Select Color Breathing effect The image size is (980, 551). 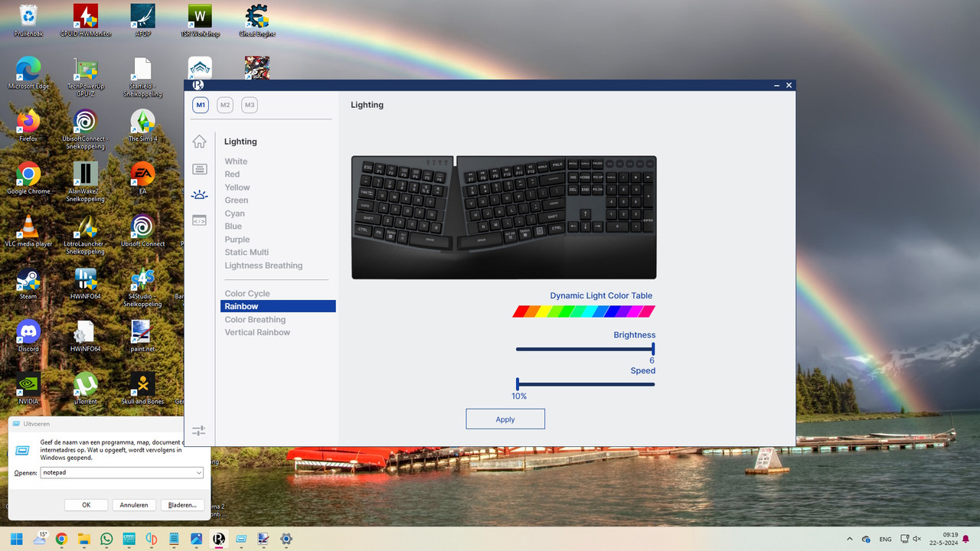coord(255,320)
